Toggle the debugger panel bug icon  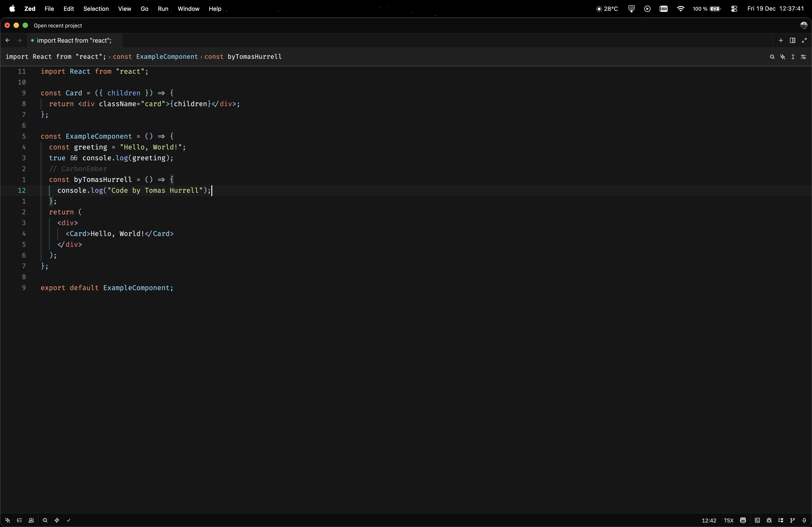pos(769,520)
